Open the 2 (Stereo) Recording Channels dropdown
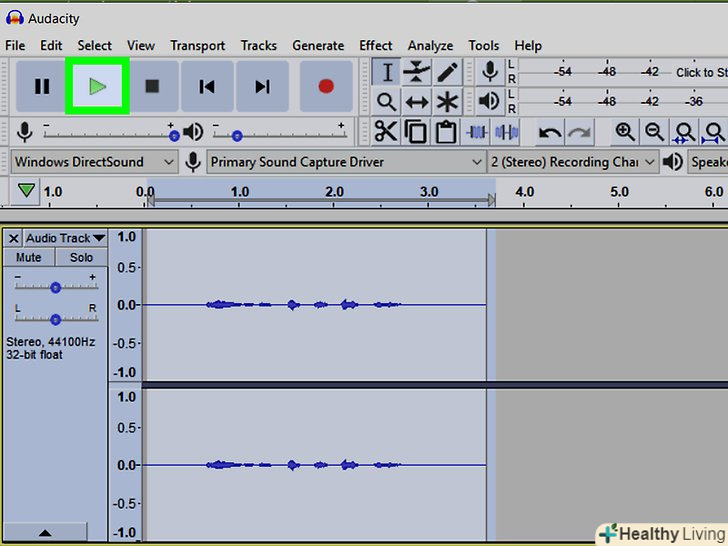 tap(573, 162)
